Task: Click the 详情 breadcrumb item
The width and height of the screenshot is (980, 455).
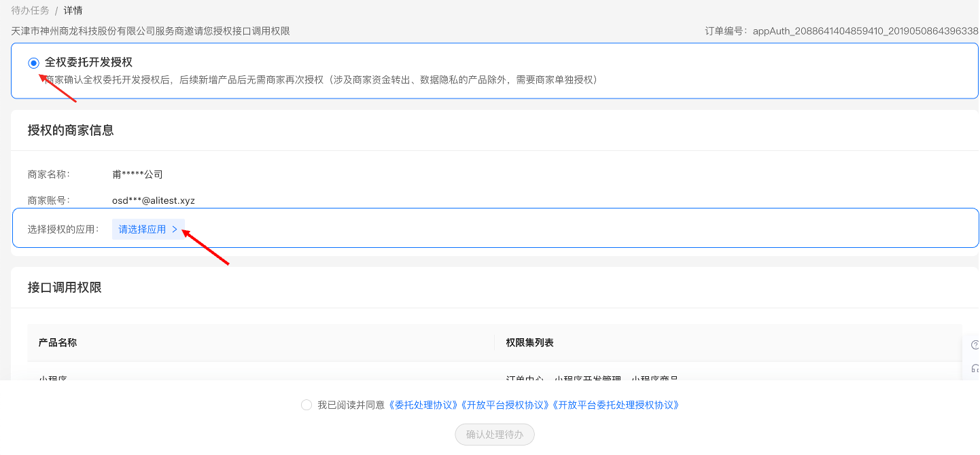Action: pyautogui.click(x=73, y=11)
